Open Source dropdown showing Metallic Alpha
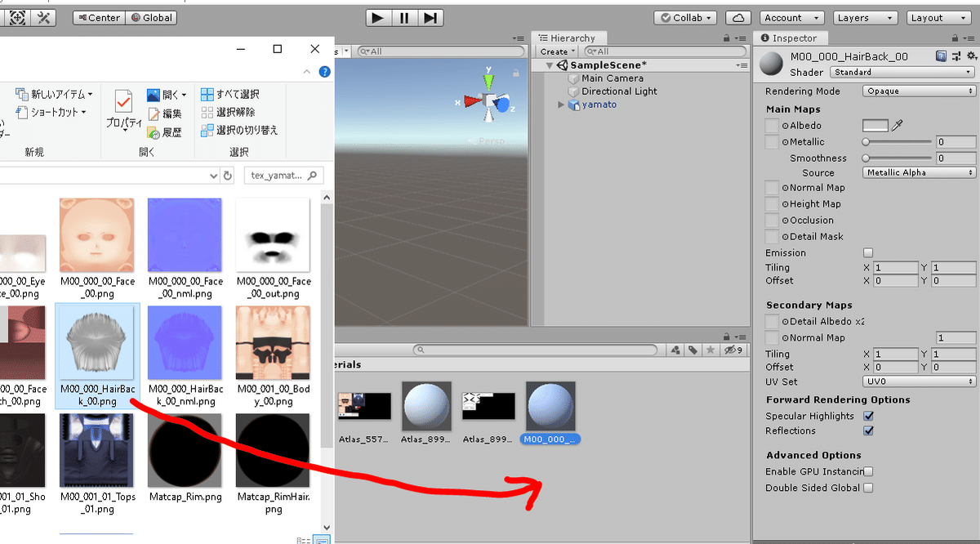Image resolution: width=980 pixels, height=544 pixels. (x=920, y=172)
